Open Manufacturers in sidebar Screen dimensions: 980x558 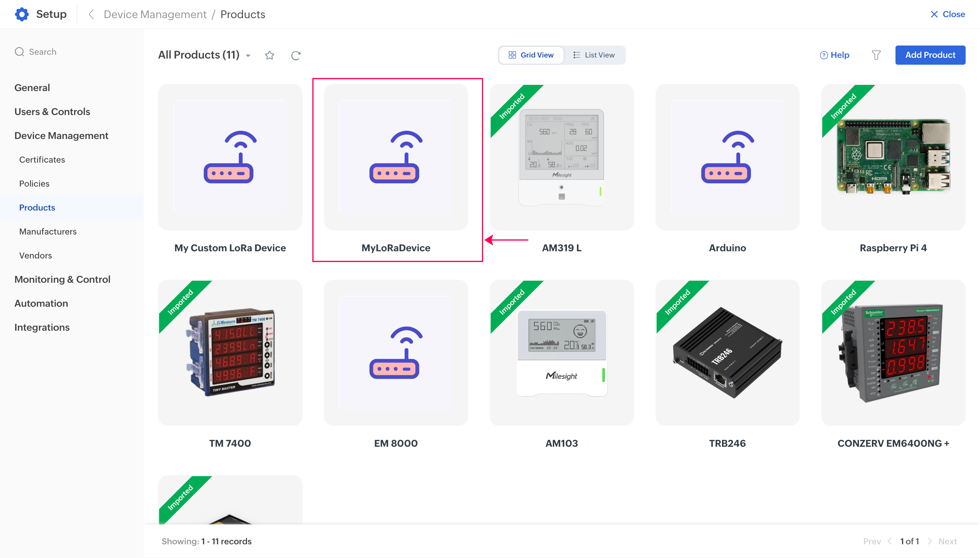pos(48,231)
